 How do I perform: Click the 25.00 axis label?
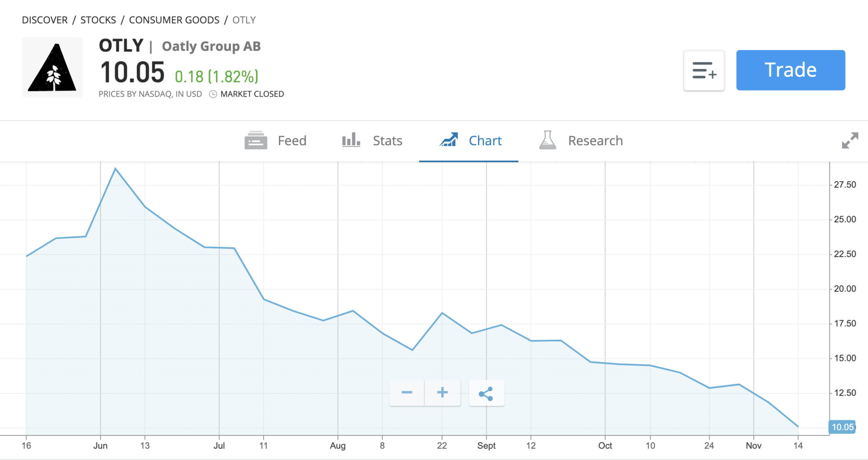point(845,219)
